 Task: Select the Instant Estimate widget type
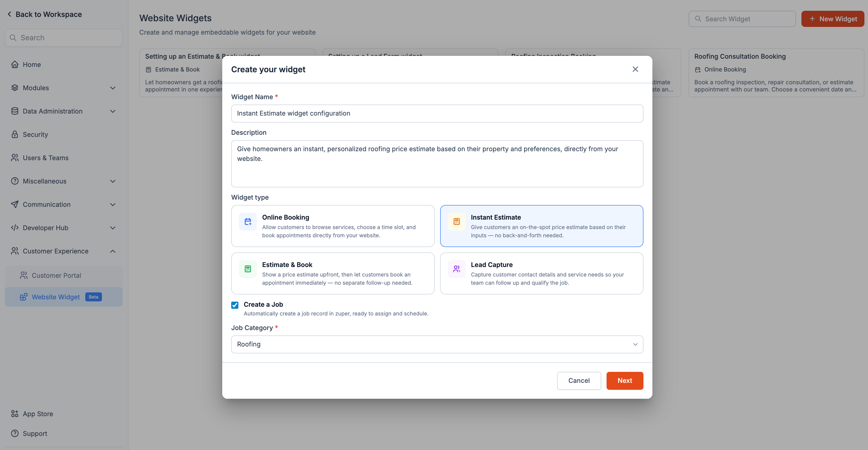[x=542, y=226]
